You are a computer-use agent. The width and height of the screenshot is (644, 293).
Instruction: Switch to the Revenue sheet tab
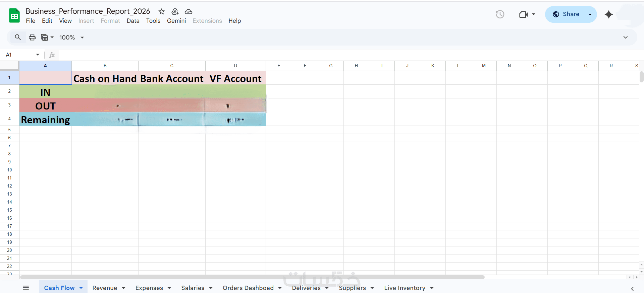(x=105, y=288)
